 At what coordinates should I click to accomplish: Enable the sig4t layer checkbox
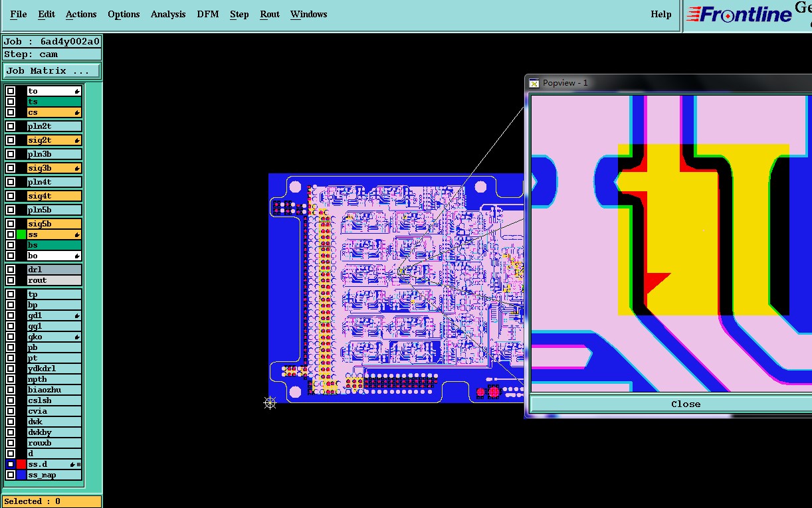click(x=11, y=196)
